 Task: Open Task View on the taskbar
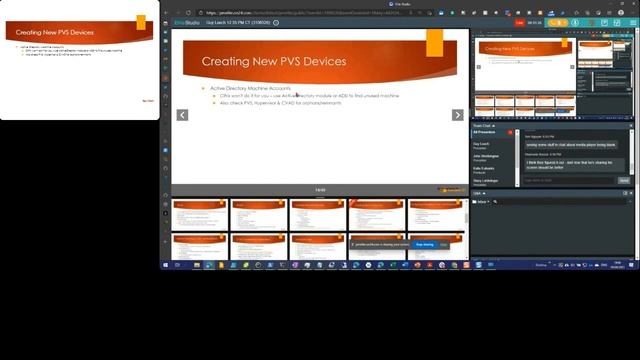click(x=178, y=265)
